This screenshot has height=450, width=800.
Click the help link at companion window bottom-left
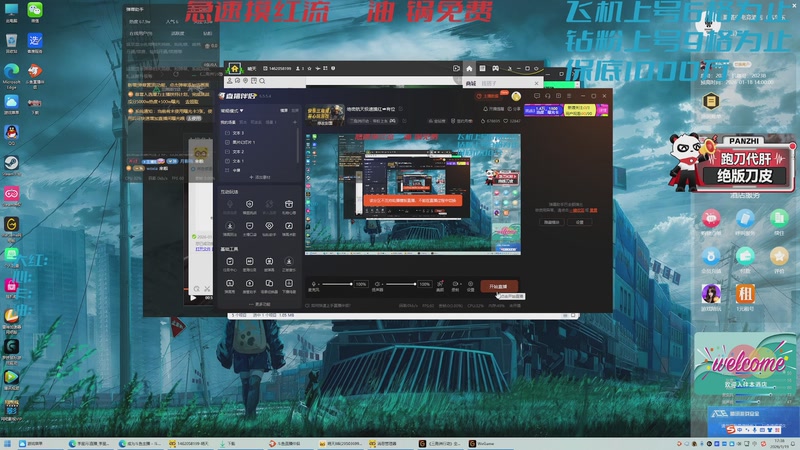click(328, 306)
